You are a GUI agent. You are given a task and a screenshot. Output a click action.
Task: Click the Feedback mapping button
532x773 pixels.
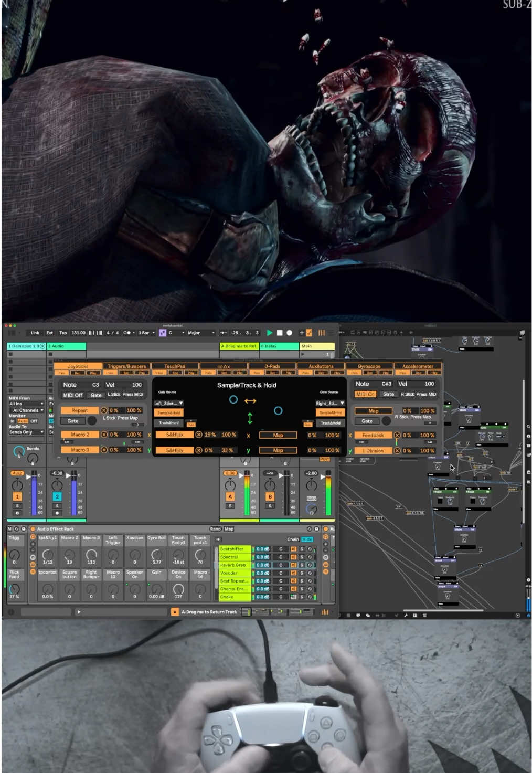[373, 435]
